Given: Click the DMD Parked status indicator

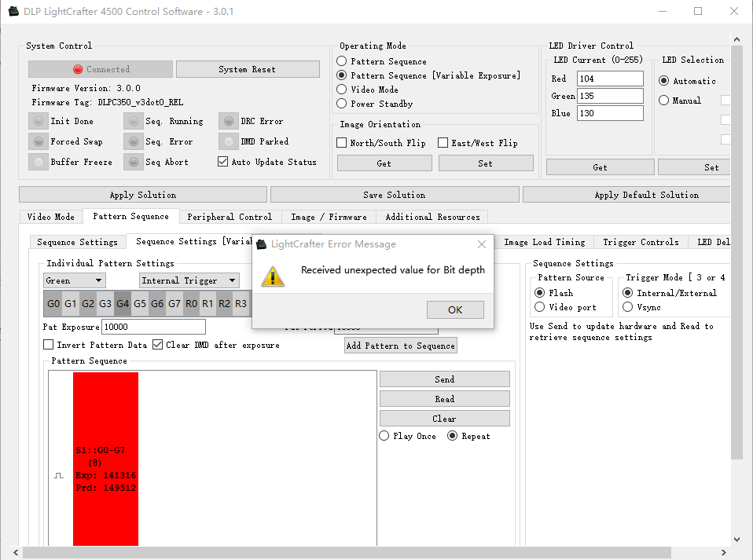Looking at the screenshot, I should pyautogui.click(x=229, y=141).
